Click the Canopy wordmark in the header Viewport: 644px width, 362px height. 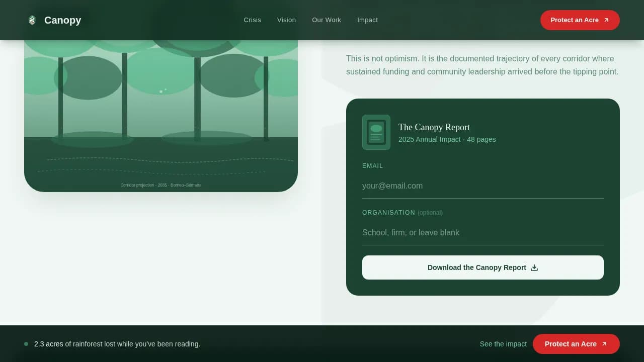(x=62, y=20)
